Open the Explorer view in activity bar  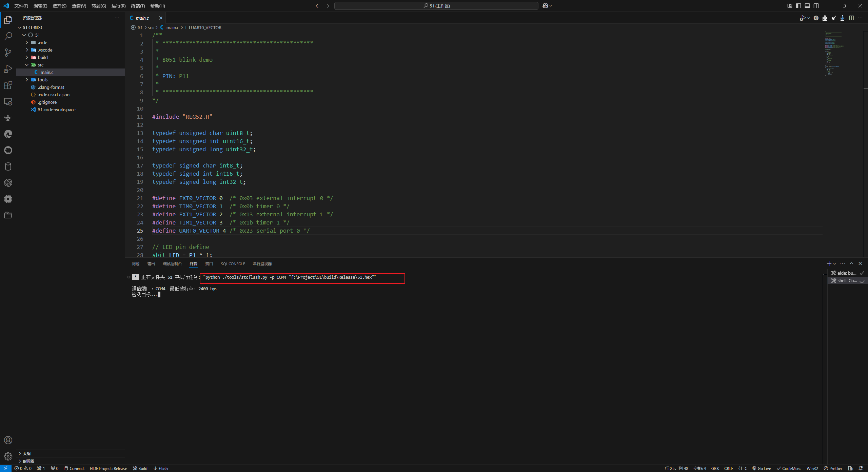click(8, 20)
